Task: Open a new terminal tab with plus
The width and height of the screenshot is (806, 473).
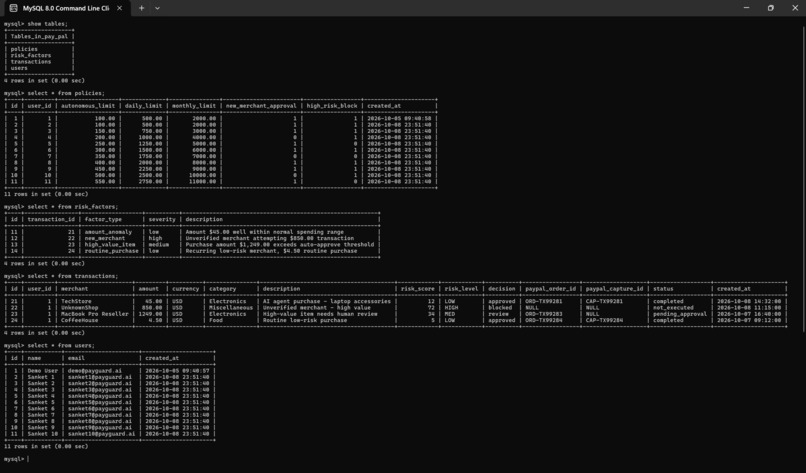Action: tap(141, 8)
